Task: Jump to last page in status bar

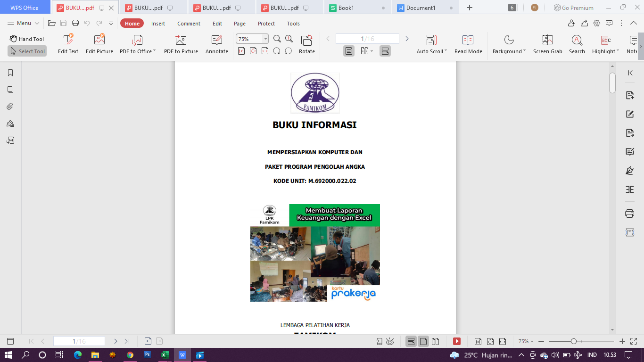Action: [x=127, y=341]
